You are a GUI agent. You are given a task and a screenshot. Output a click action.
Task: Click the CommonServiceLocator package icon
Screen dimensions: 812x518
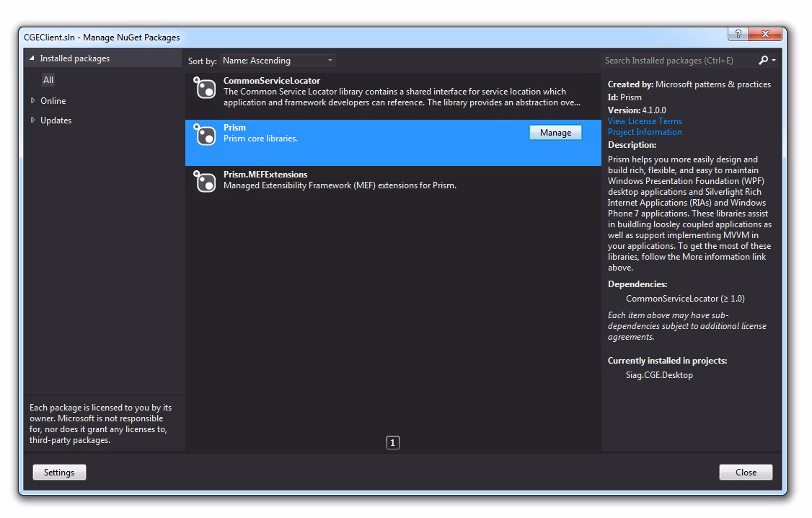(x=205, y=88)
